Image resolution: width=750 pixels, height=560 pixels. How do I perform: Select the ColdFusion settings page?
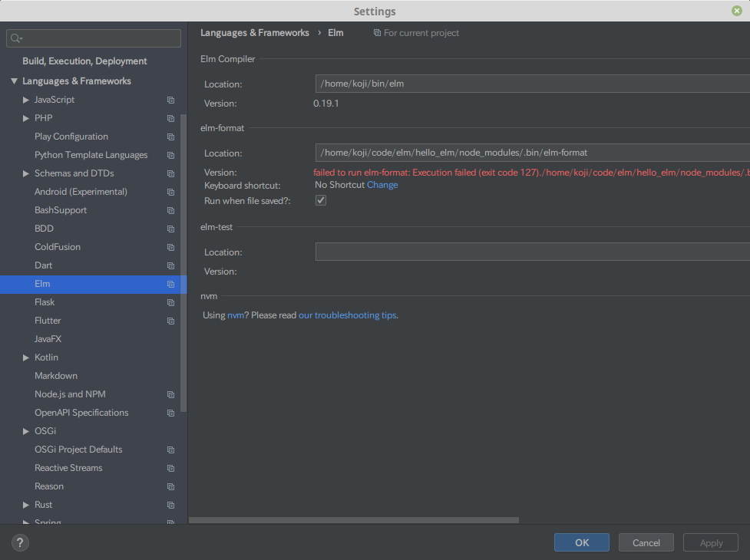tap(58, 247)
